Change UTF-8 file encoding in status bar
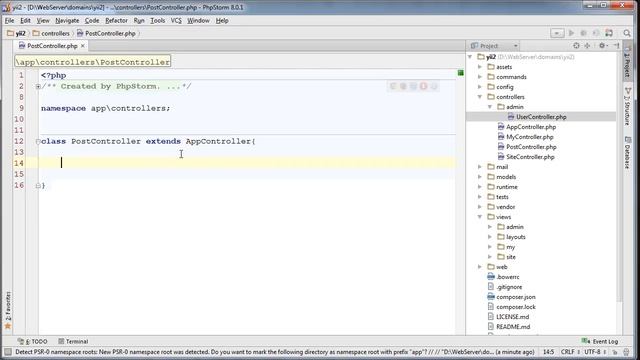 pyautogui.click(x=594, y=352)
